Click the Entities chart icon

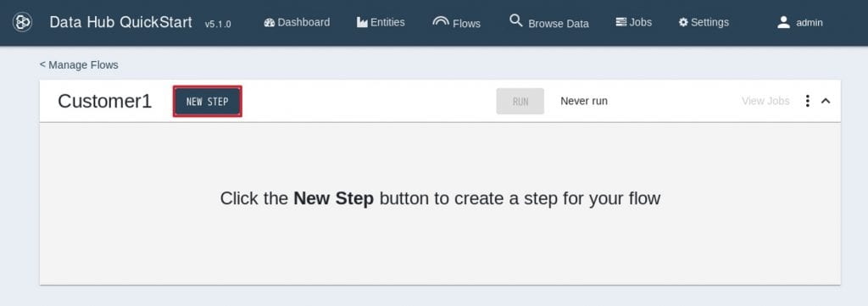pos(362,23)
